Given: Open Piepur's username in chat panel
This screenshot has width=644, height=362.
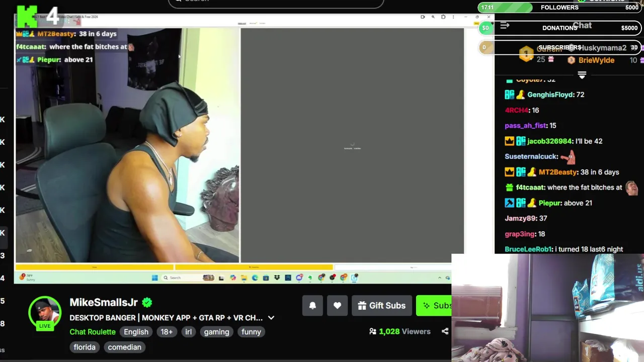Looking at the screenshot, I should click(549, 203).
